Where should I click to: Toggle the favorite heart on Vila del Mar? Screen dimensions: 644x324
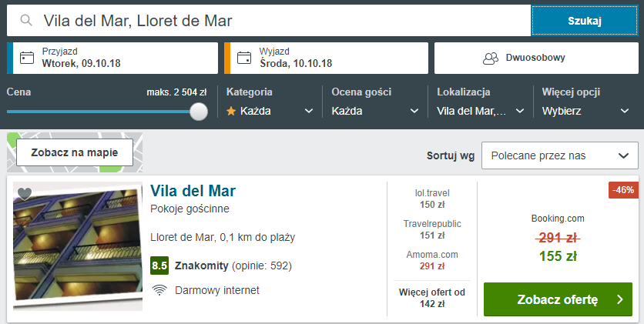pos(24,194)
